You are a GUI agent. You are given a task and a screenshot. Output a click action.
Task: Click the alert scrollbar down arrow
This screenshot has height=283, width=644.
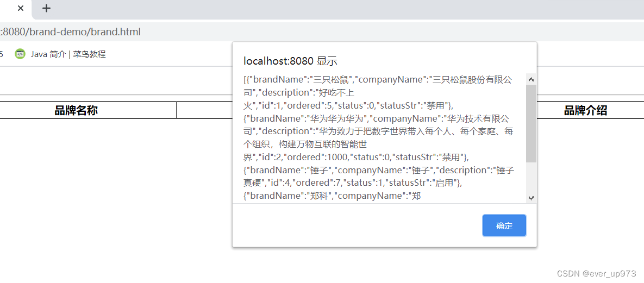click(531, 198)
